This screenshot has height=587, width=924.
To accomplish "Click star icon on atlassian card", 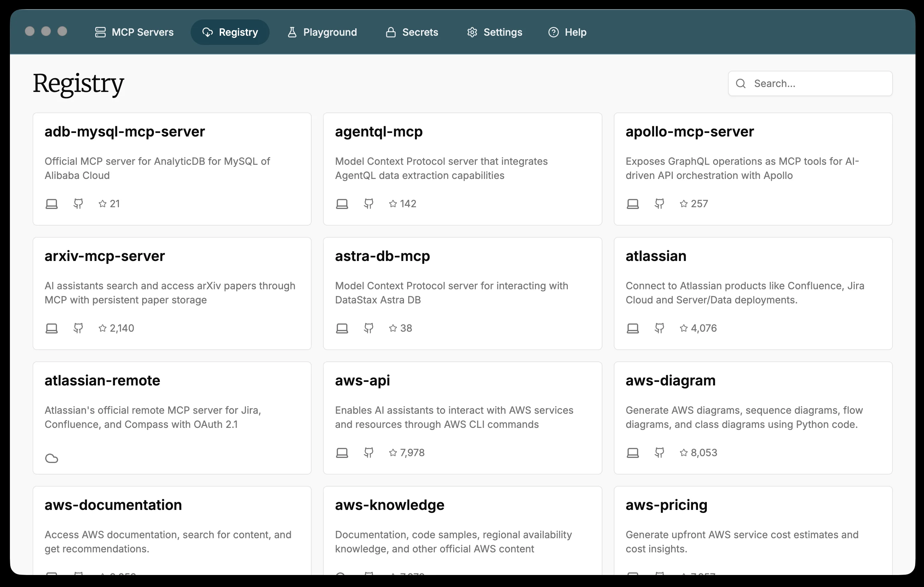I will pyautogui.click(x=683, y=328).
